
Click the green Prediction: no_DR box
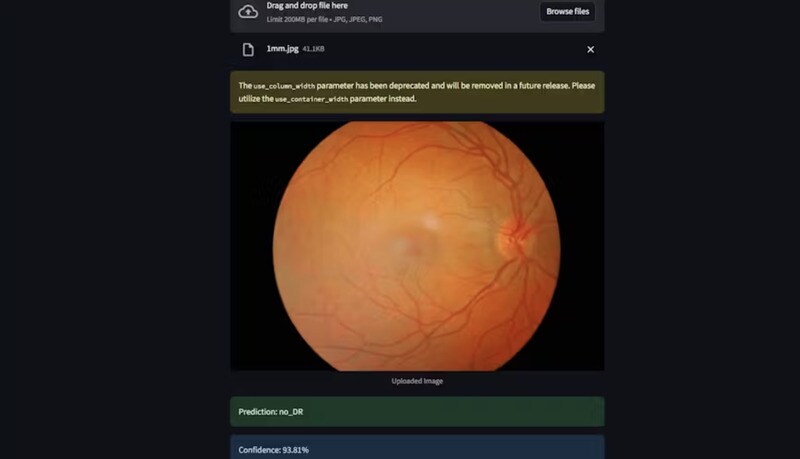[x=417, y=411]
